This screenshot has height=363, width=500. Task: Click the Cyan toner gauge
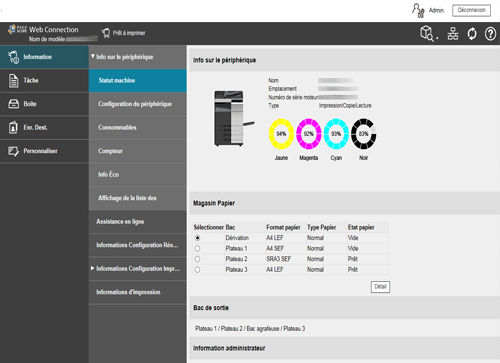[x=336, y=134]
